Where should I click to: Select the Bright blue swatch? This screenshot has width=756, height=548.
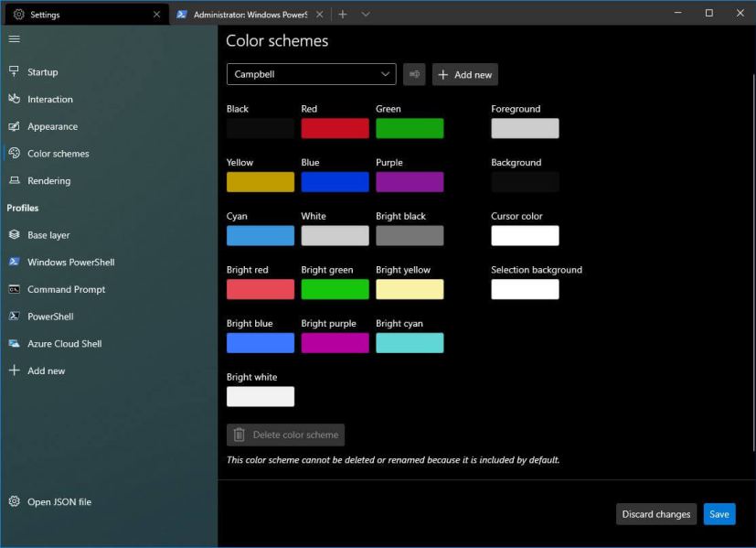coord(261,342)
